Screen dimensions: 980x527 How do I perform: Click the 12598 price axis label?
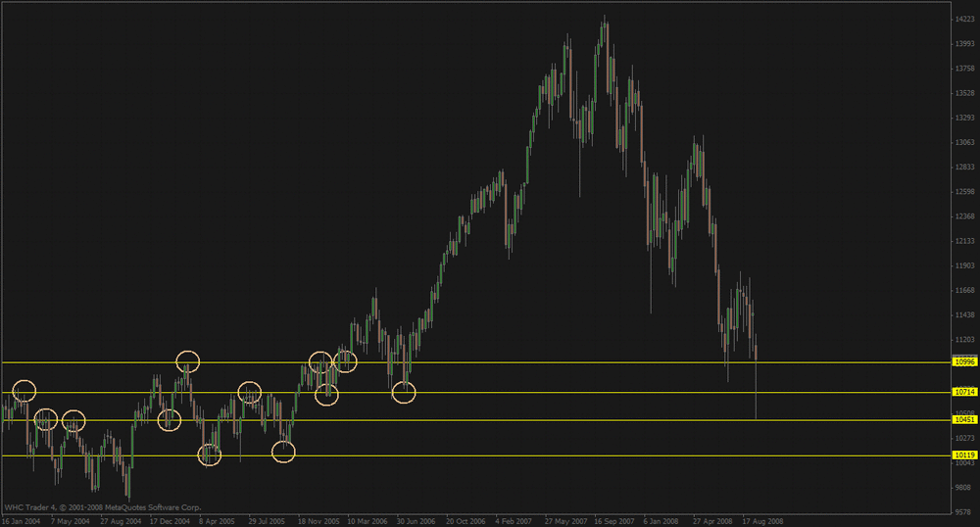(964, 192)
